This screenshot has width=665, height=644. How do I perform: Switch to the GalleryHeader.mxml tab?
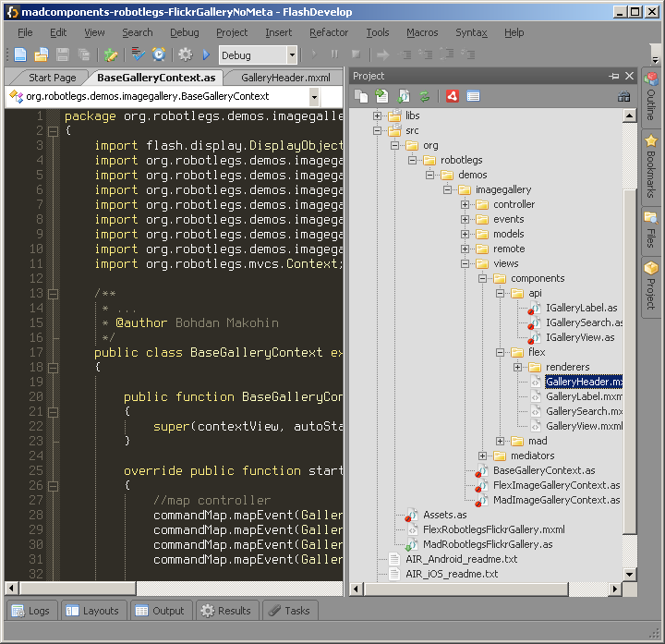click(x=285, y=78)
